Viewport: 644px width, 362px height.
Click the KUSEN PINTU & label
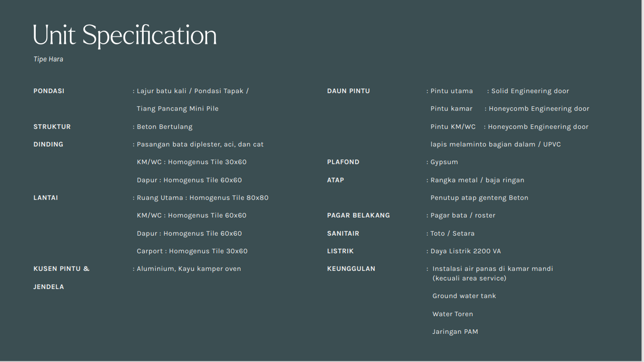pyautogui.click(x=61, y=268)
